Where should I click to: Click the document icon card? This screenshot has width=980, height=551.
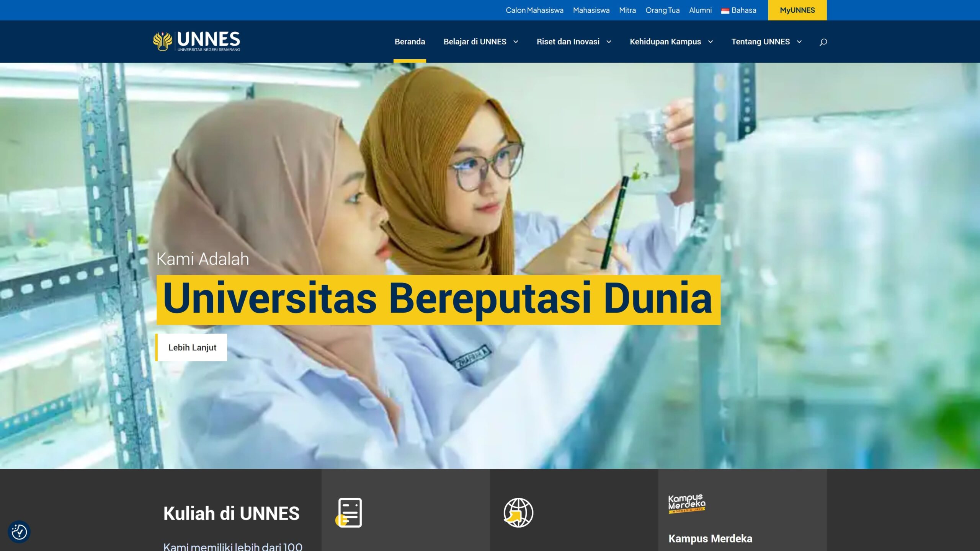click(x=349, y=512)
